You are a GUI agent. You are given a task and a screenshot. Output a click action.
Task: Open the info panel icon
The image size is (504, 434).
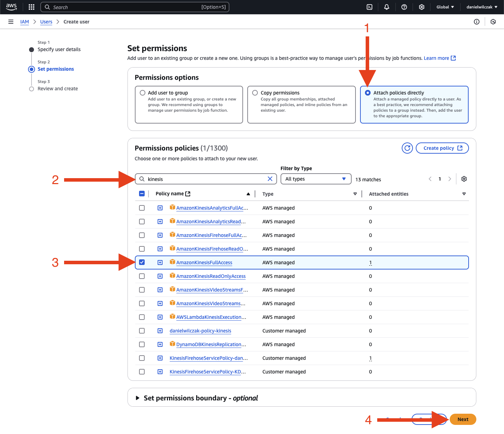[x=477, y=22]
